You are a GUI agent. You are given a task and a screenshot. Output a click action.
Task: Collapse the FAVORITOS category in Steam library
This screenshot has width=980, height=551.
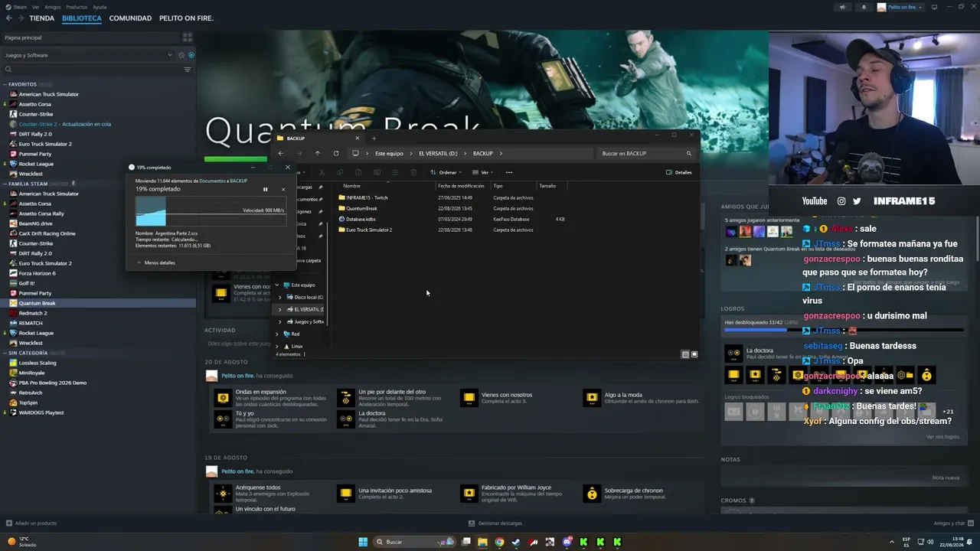[x=5, y=84]
